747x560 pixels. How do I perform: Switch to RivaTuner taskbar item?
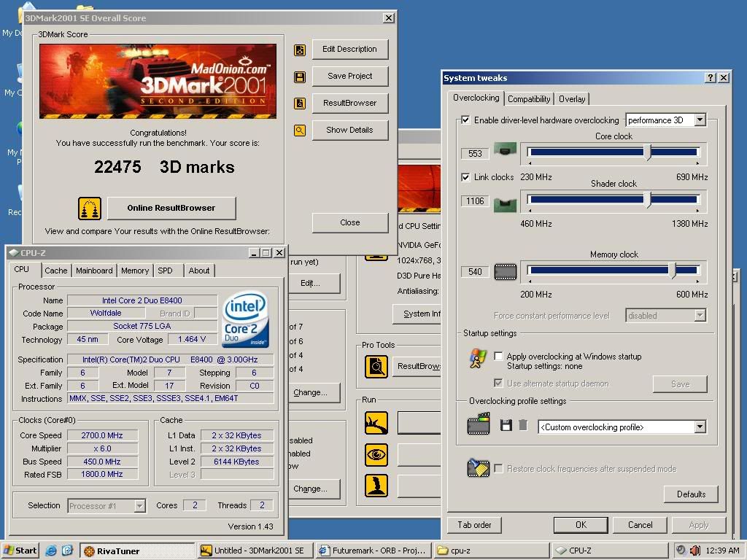pos(137,551)
